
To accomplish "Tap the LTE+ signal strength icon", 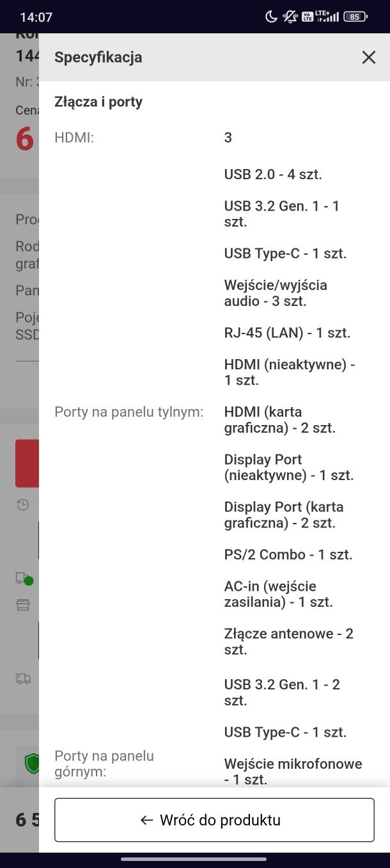I will click(327, 17).
